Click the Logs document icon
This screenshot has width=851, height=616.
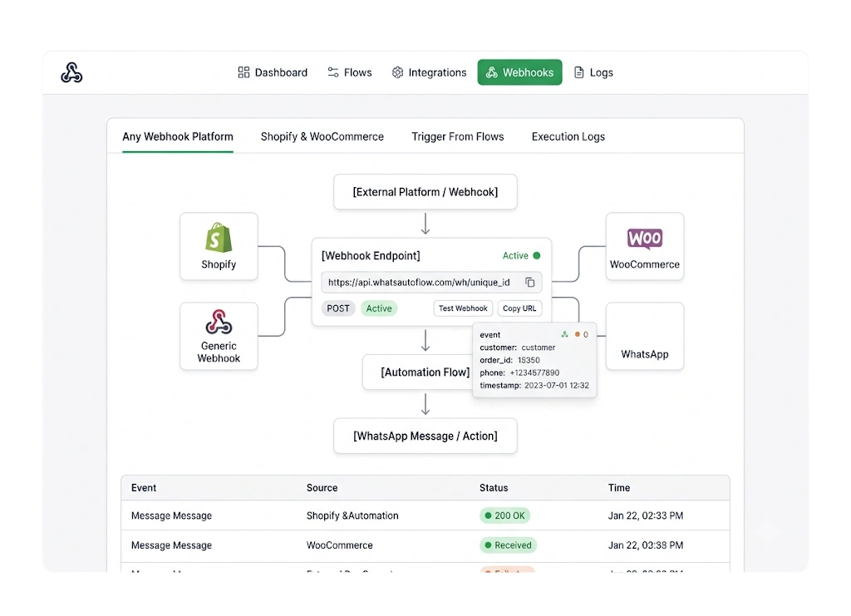click(579, 72)
